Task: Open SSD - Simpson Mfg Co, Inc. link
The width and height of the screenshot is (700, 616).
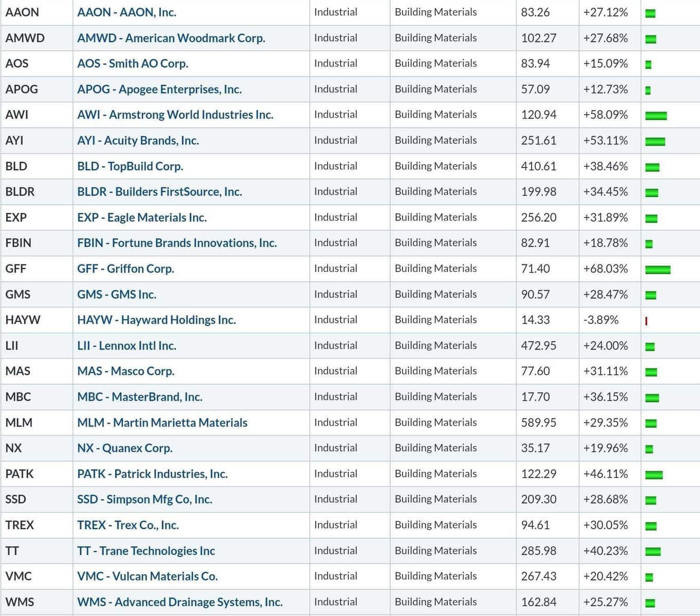Action: 144,499
